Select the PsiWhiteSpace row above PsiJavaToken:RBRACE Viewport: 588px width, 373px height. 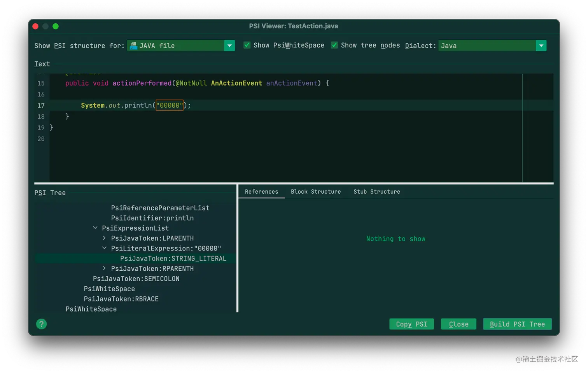click(x=109, y=289)
